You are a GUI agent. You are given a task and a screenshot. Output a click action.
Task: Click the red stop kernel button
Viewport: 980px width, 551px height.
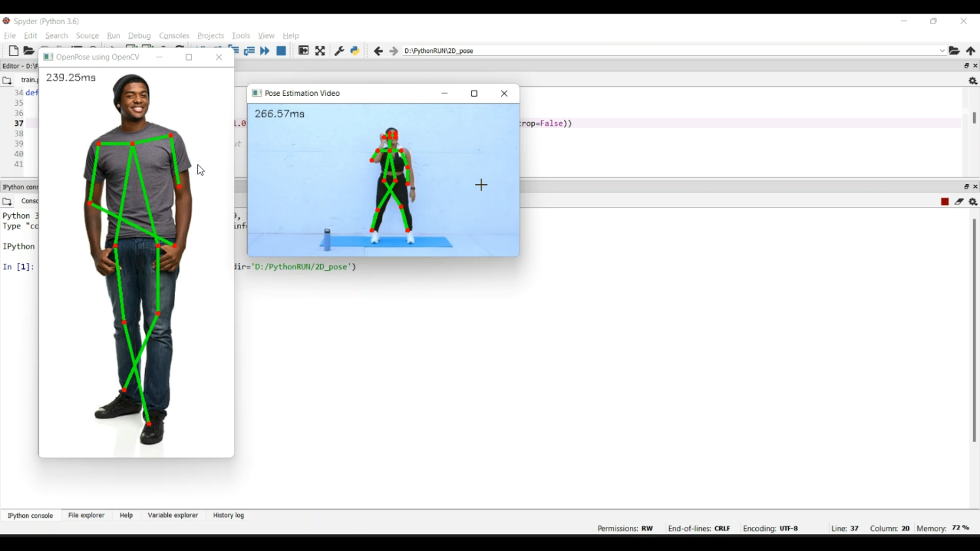(x=945, y=202)
